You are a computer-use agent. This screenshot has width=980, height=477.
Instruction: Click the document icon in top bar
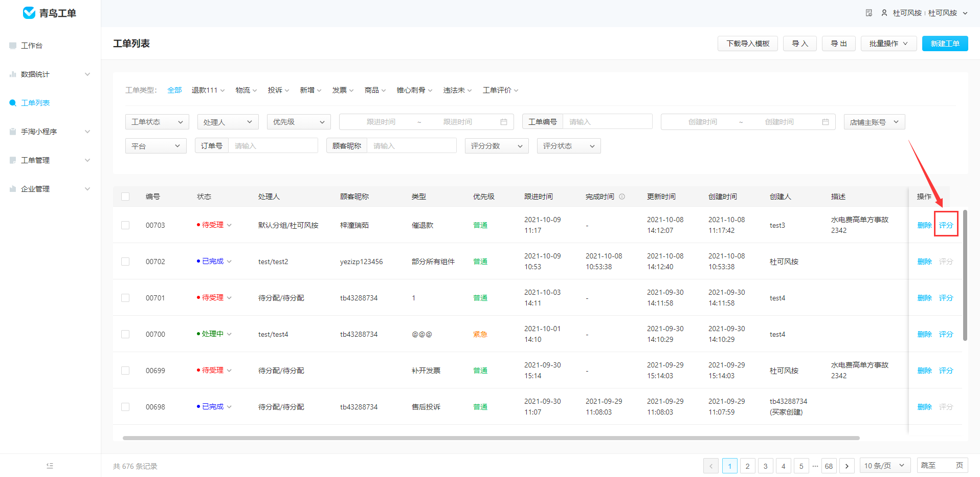869,13
